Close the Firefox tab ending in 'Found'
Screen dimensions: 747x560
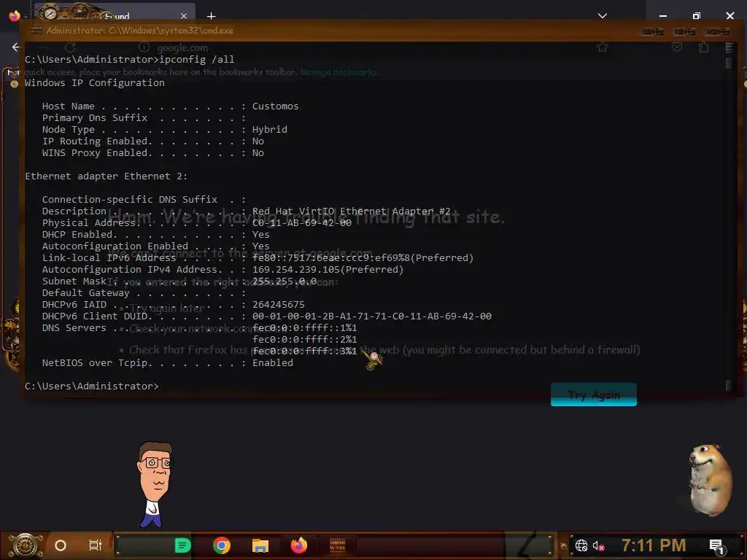click(184, 16)
